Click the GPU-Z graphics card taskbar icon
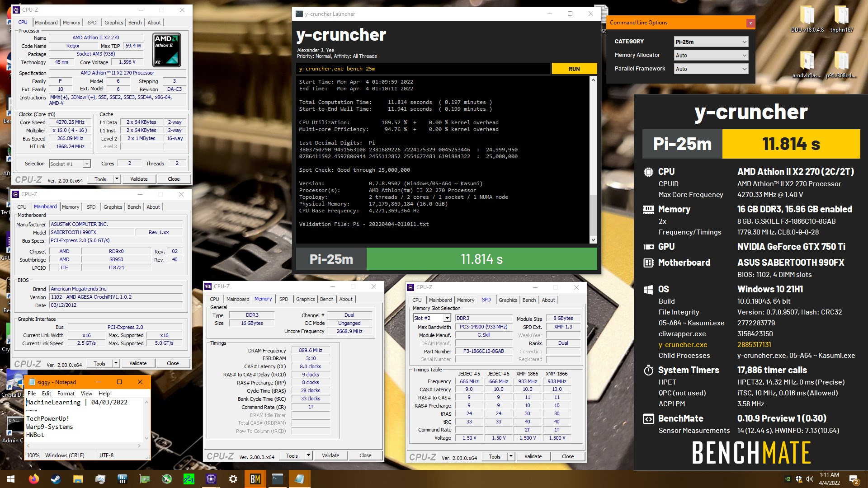 click(x=145, y=479)
